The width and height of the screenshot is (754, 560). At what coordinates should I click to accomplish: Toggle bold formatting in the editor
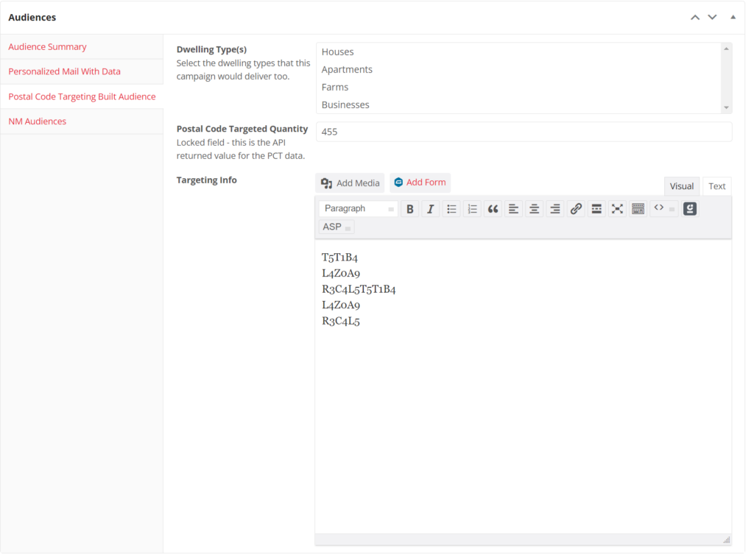click(410, 209)
